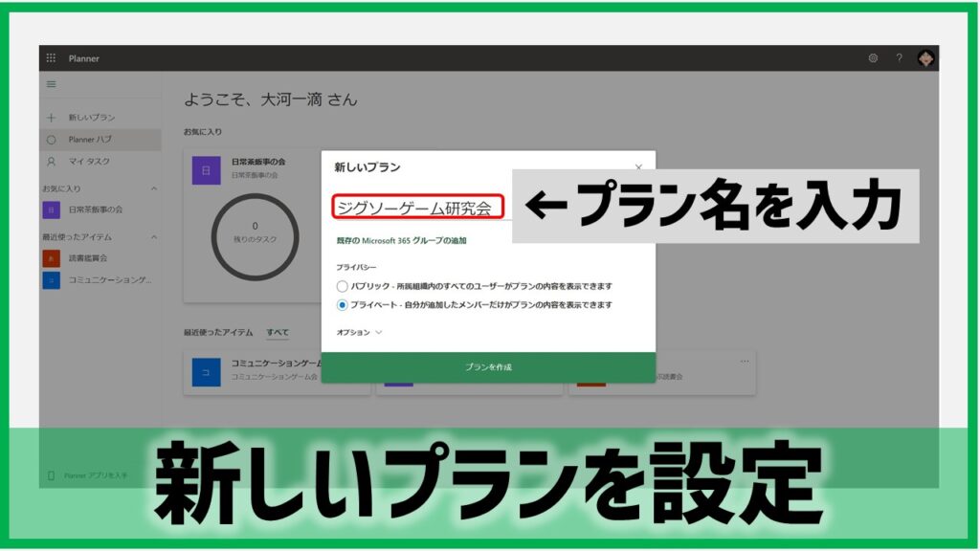Collapse the 最近使ったアイテム sidebar section
Screen dimensions: 980x551
154,237
